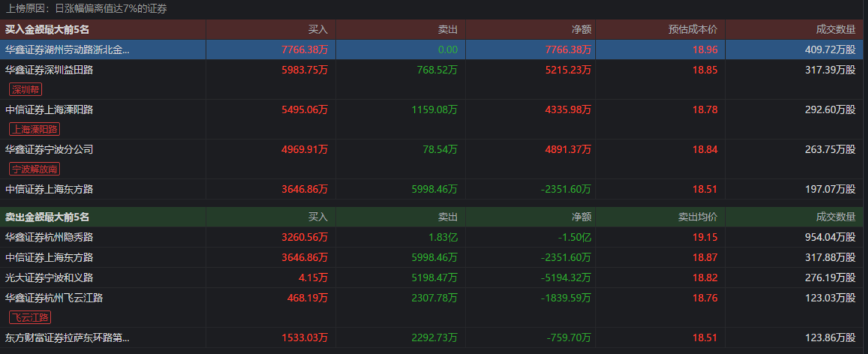Screen dimensions: 868x354
Task: Open the 上海溧阳路 tag
Action: point(35,129)
